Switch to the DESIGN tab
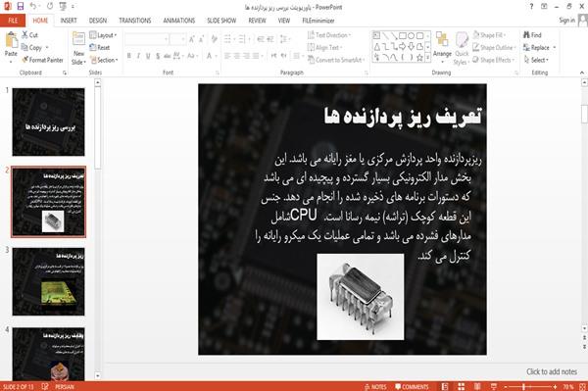The height and width of the screenshot is (391, 588). point(98,21)
